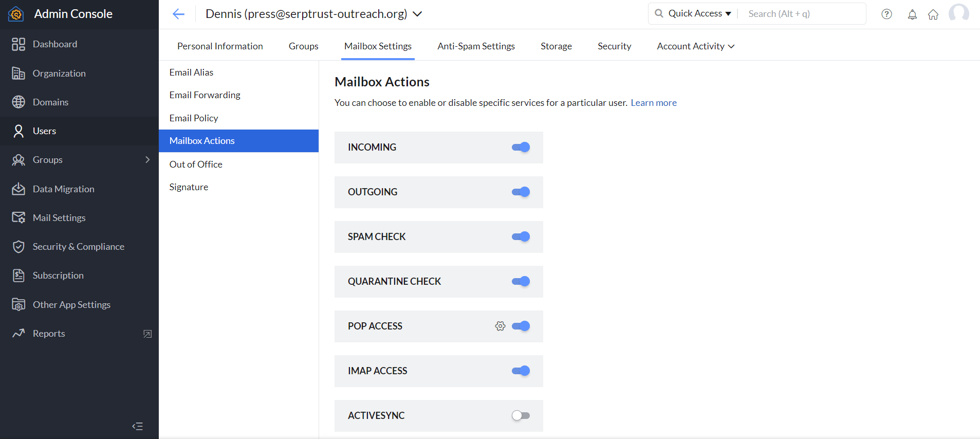Go to the Storage tab
The image size is (980, 439).
click(x=556, y=46)
